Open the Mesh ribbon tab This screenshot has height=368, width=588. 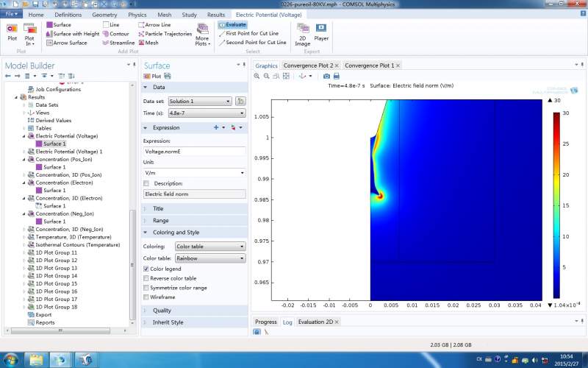(x=164, y=14)
